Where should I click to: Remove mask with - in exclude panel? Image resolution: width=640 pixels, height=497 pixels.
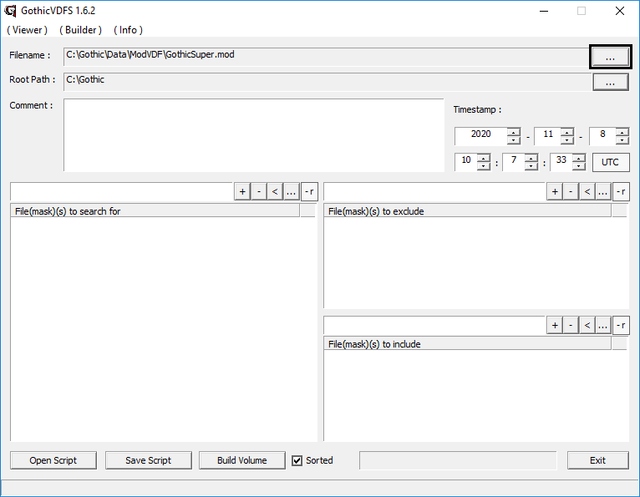pyautogui.click(x=571, y=191)
